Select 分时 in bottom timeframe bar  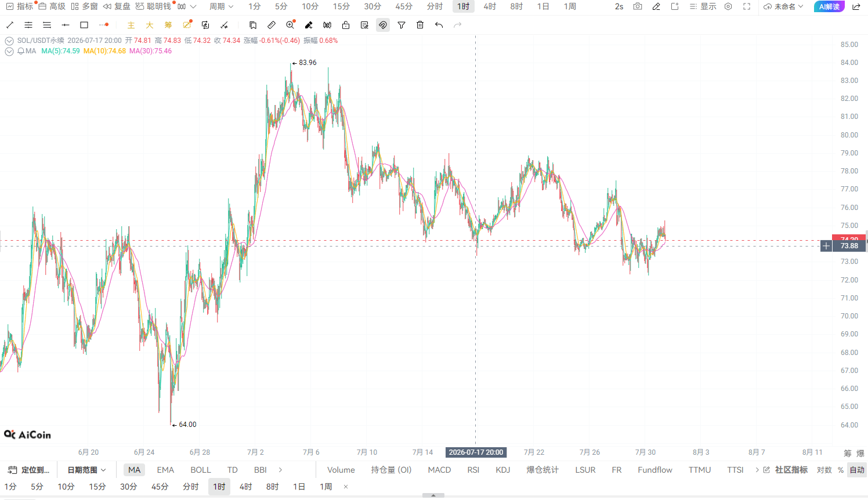point(190,487)
